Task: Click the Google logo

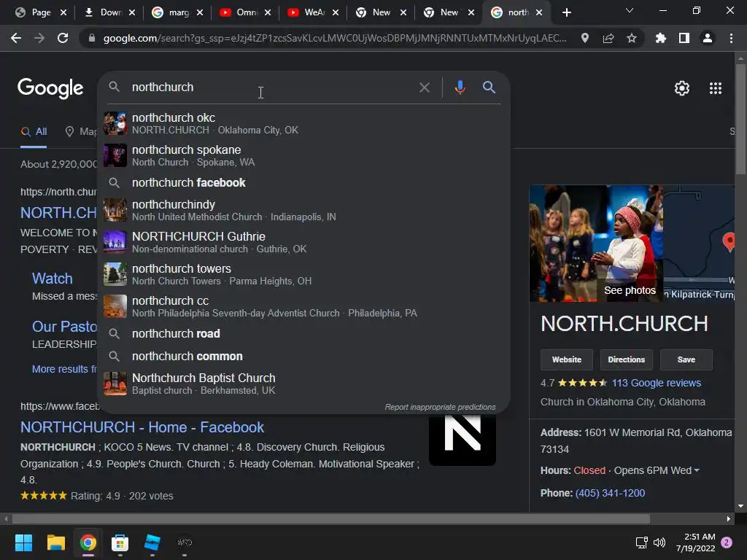Action: (x=50, y=88)
